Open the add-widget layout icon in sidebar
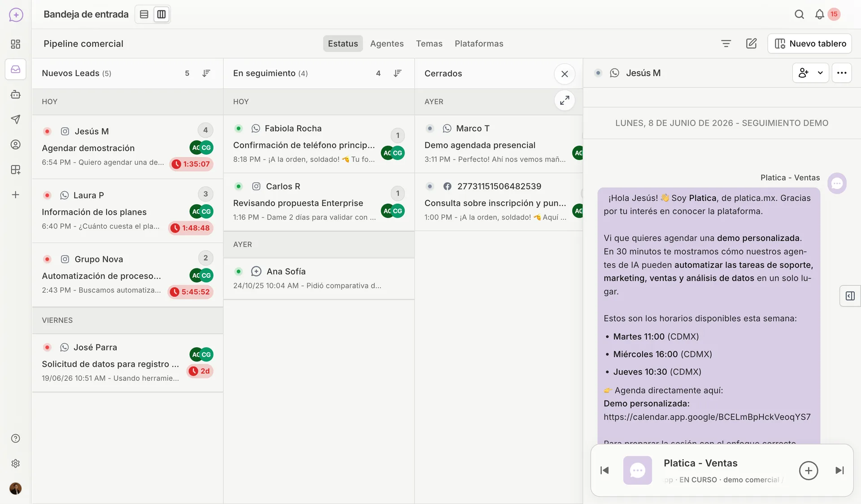This screenshot has width=861, height=504. [x=15, y=169]
